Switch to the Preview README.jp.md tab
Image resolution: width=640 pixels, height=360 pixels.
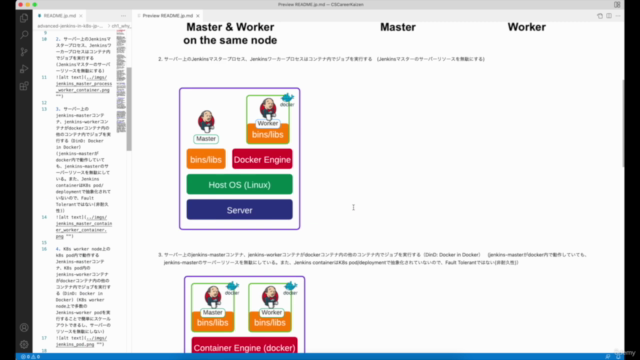[167, 16]
